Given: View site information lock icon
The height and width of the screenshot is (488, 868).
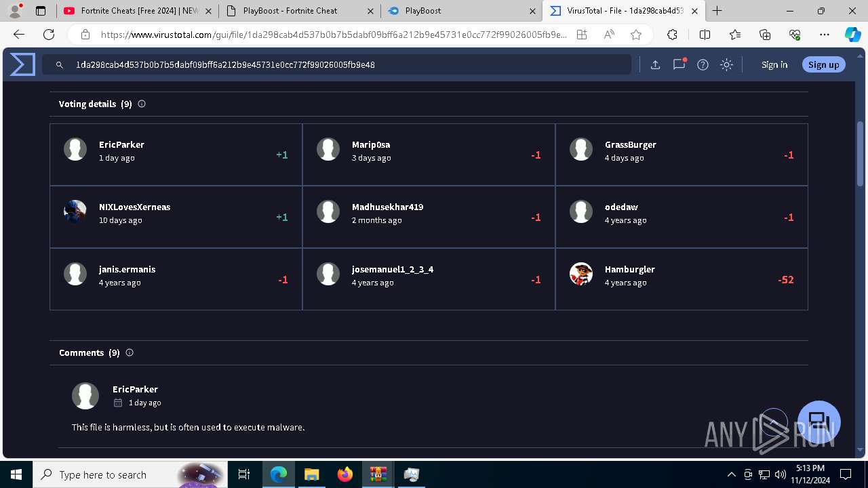Looking at the screenshot, I should pyautogui.click(x=85, y=35).
